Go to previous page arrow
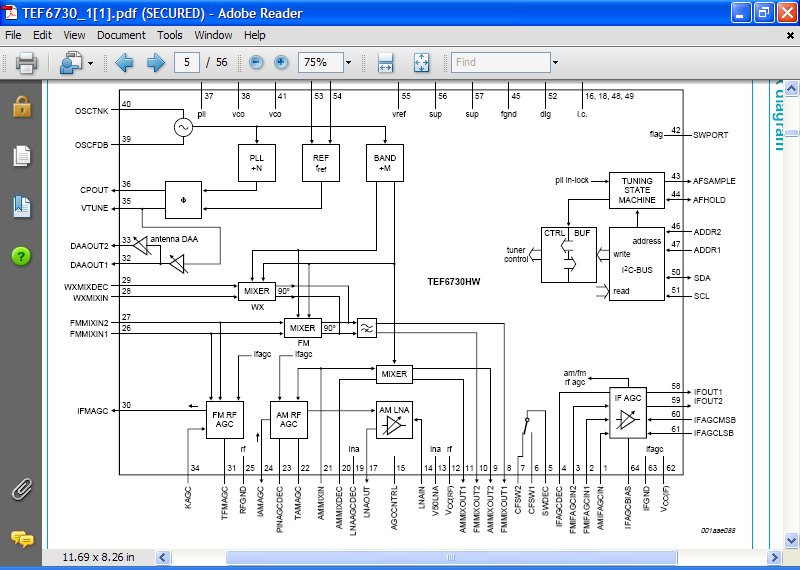Viewport: 800px width, 570px height. pyautogui.click(x=124, y=63)
